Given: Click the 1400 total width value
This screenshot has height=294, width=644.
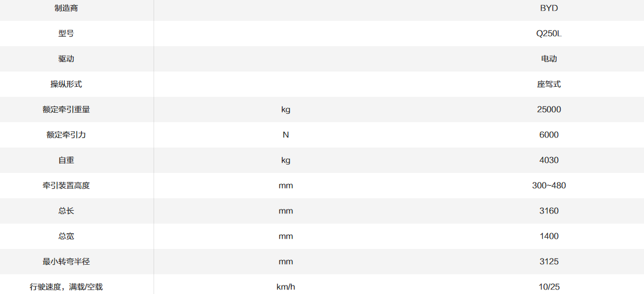Looking at the screenshot, I should [548, 237].
